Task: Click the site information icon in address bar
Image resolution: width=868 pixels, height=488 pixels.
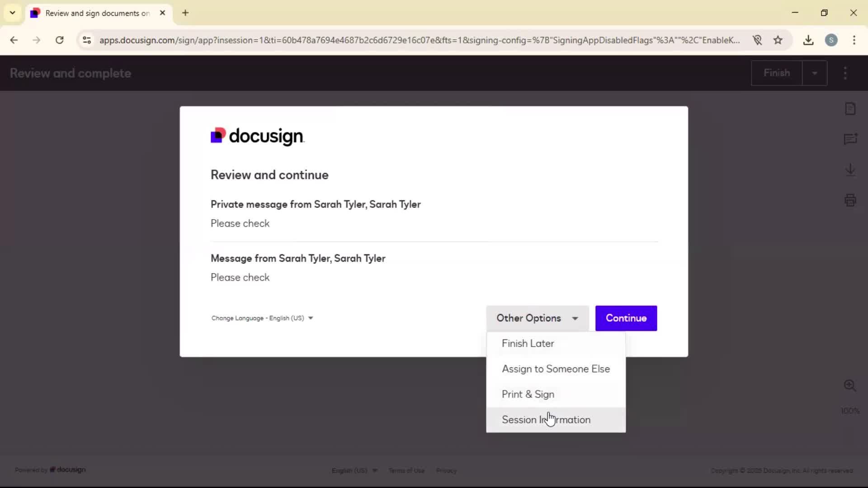Action: pyautogui.click(x=87, y=40)
